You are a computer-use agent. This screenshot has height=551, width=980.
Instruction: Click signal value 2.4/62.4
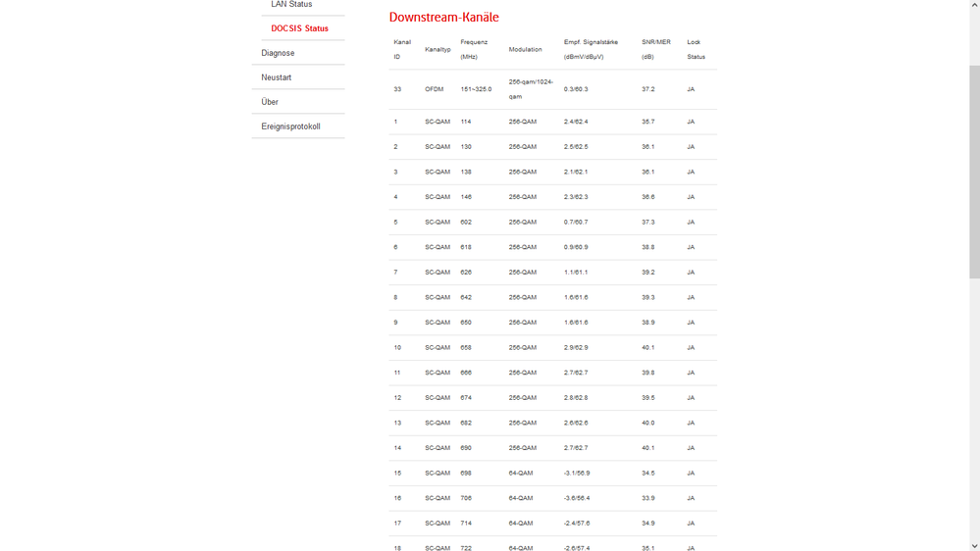(x=576, y=122)
